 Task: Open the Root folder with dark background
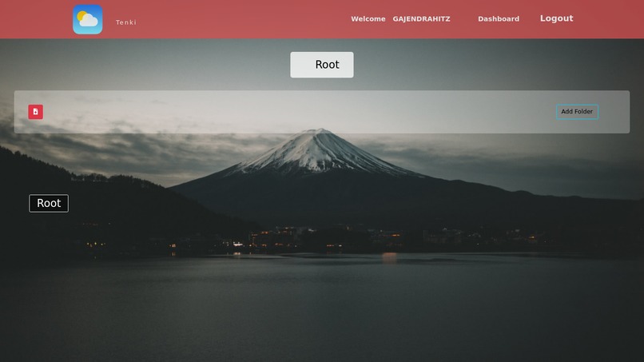(49, 204)
